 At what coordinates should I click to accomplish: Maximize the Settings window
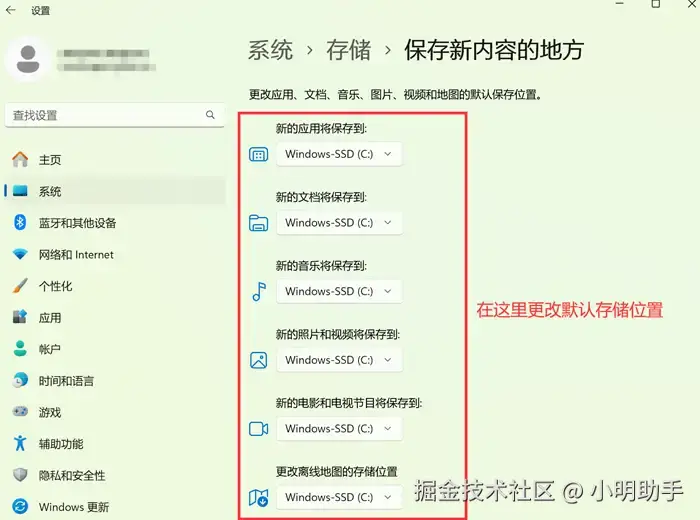point(655,4)
